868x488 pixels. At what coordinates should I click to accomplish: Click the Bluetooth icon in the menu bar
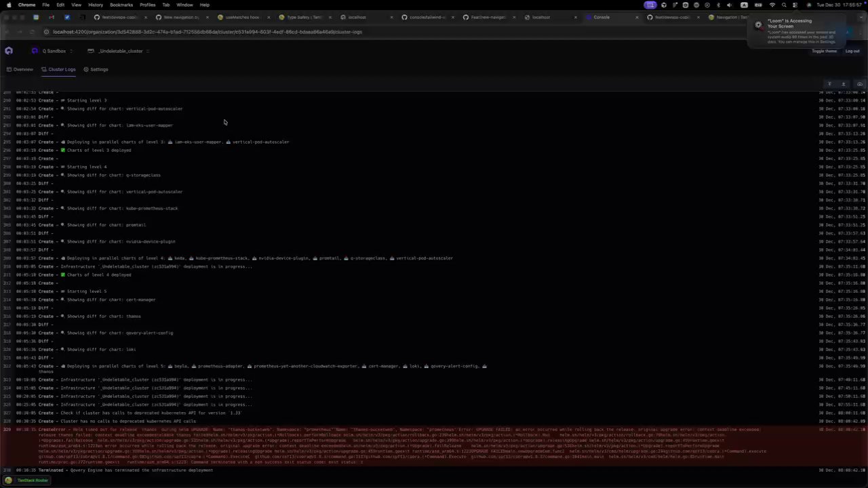[718, 5]
